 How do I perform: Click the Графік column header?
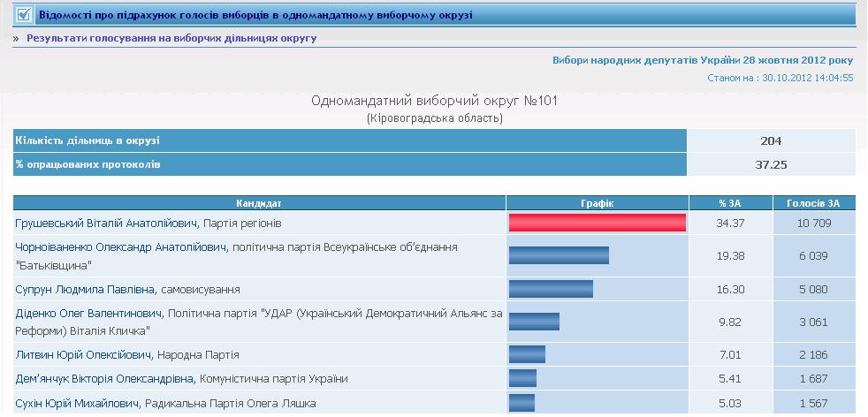coord(597,203)
